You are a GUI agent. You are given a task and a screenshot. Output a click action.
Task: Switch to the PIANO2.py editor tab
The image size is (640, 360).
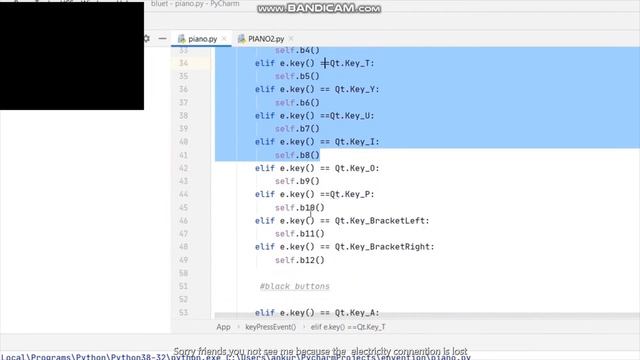click(x=266, y=39)
